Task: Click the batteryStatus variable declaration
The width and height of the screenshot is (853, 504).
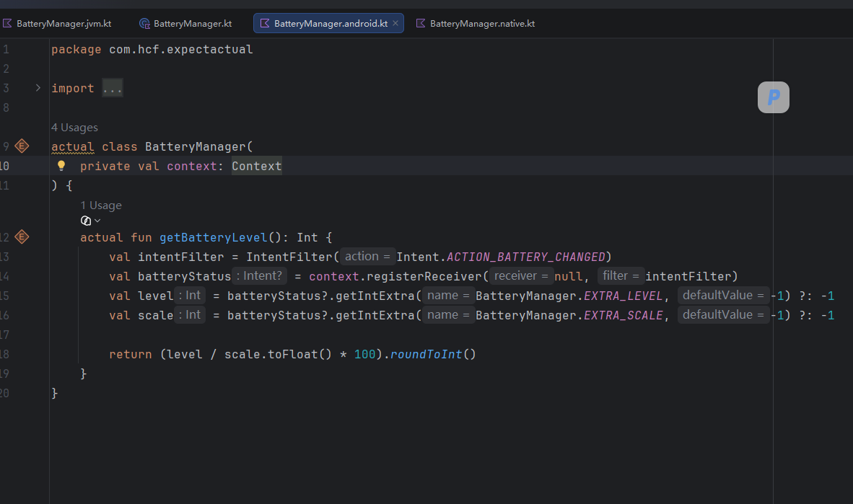Action: [185, 276]
